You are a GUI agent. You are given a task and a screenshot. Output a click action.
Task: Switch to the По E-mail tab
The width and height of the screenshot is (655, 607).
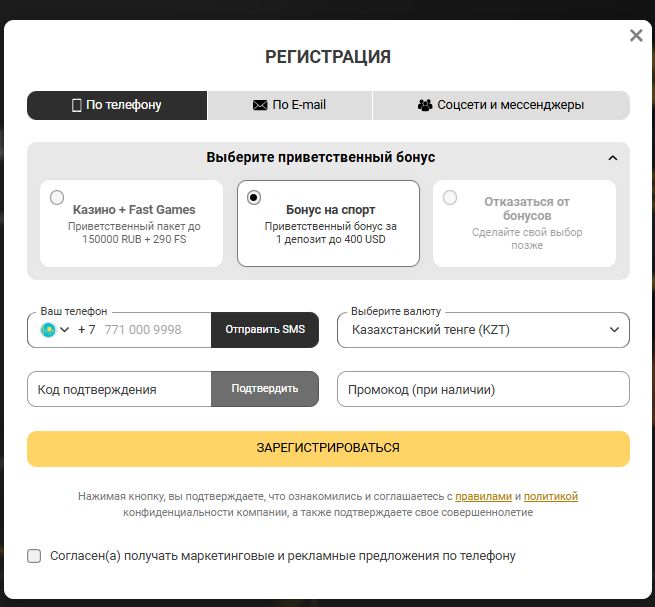[x=289, y=105]
